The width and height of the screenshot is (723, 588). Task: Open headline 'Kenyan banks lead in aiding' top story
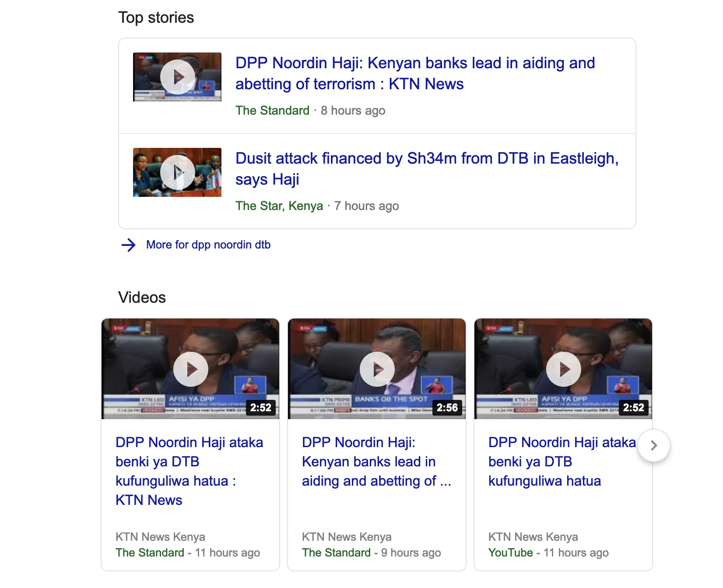pos(414,73)
